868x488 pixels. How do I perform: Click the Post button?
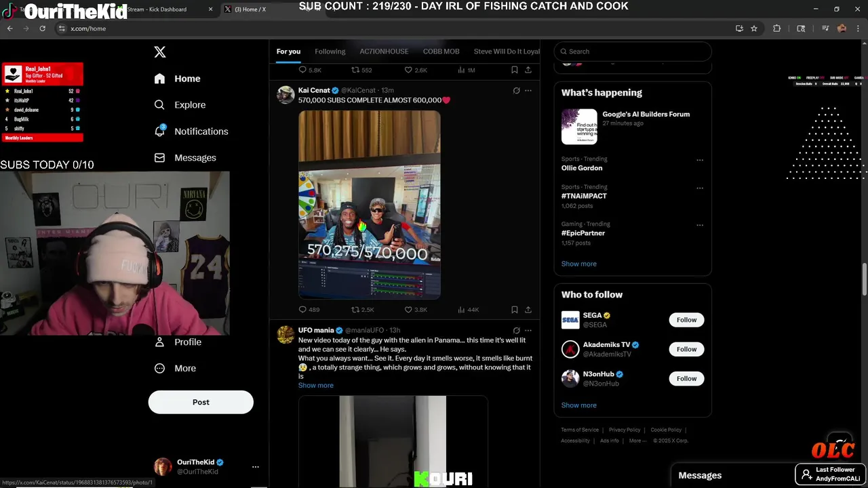point(201,402)
